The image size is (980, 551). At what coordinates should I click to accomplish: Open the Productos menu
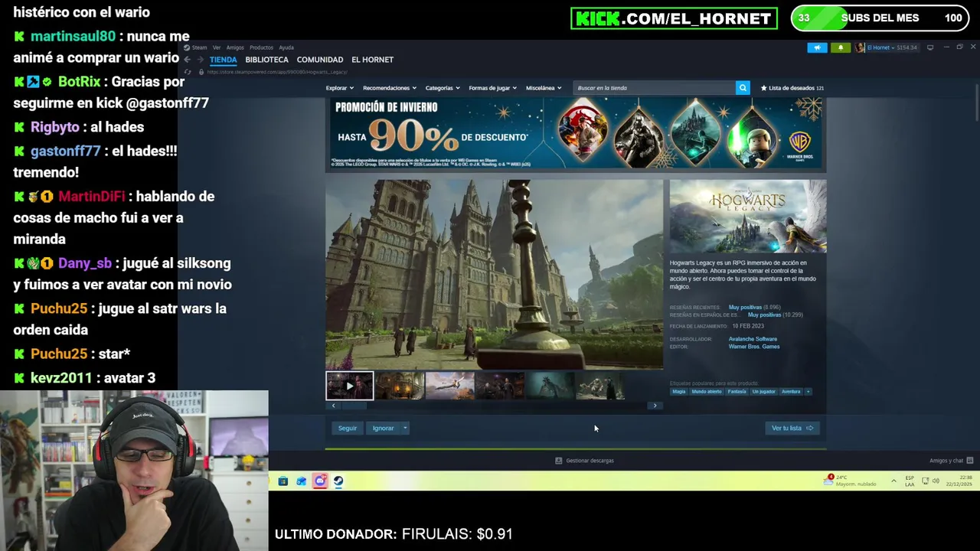click(261, 47)
